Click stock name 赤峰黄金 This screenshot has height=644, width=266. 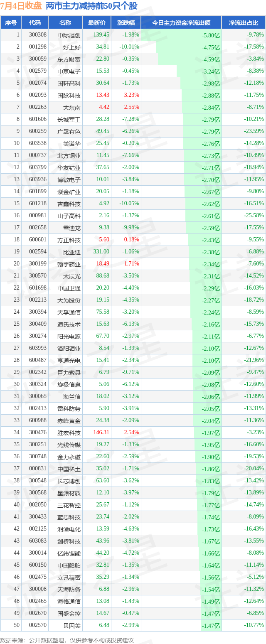pyautogui.click(x=69, y=420)
